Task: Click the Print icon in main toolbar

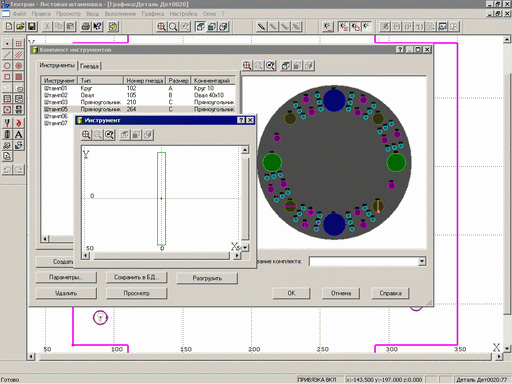Action: 86,26
